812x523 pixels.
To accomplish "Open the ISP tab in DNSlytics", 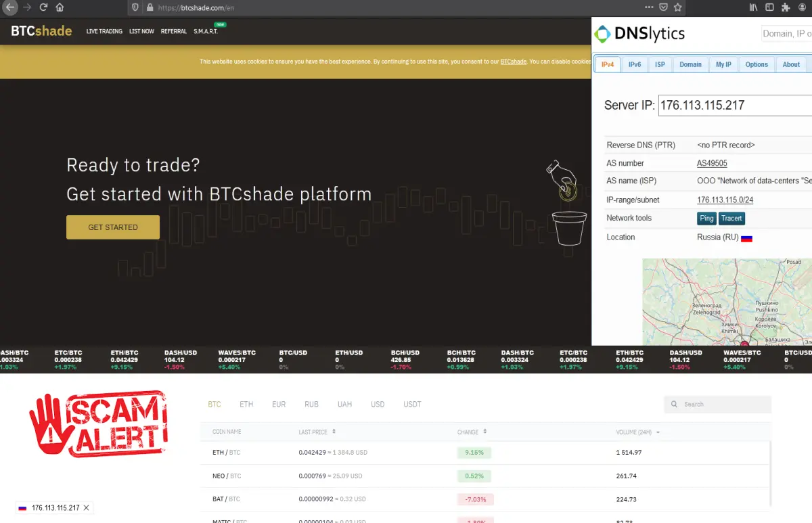I will [660, 64].
